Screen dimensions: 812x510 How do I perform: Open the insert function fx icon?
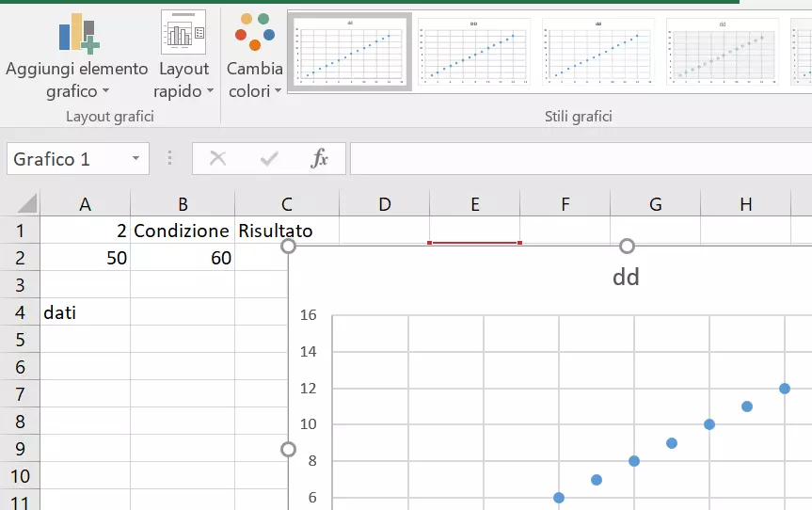pyautogui.click(x=320, y=159)
